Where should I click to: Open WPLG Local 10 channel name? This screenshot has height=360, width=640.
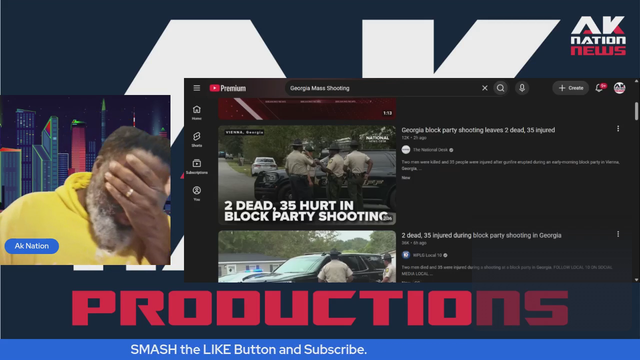tap(427, 255)
